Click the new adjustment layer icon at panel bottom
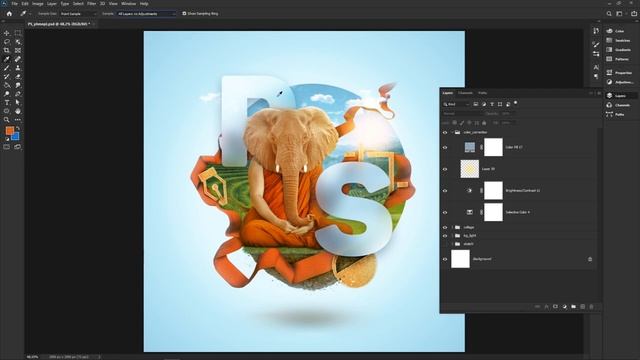 pos(564,307)
